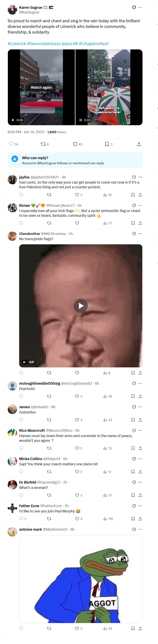Pause the second video at 0:24

click(81, 120)
